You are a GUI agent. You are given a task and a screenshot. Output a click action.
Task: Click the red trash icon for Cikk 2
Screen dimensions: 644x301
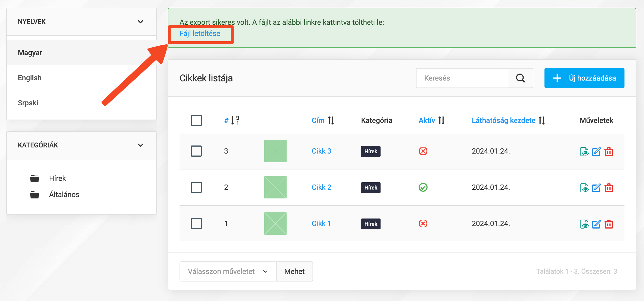click(609, 188)
